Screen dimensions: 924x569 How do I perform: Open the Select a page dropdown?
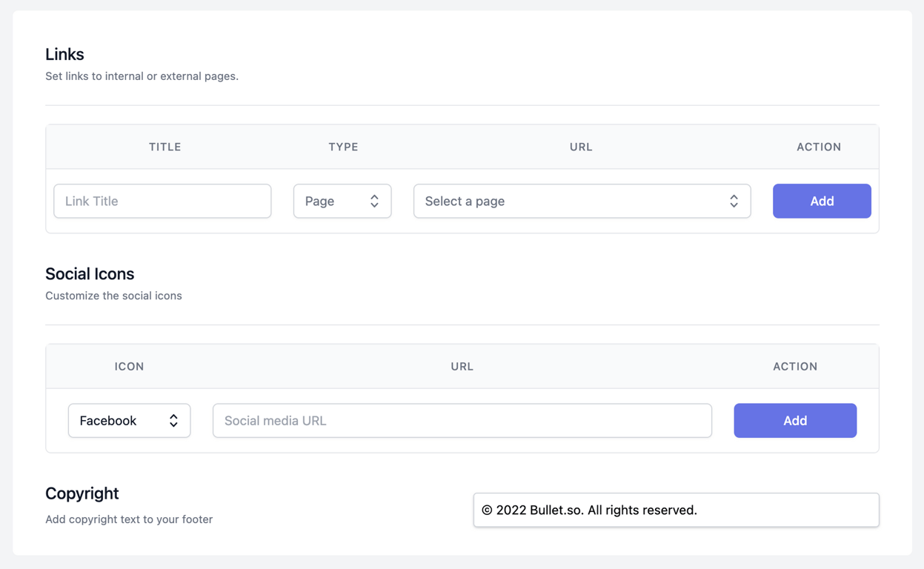pos(582,201)
